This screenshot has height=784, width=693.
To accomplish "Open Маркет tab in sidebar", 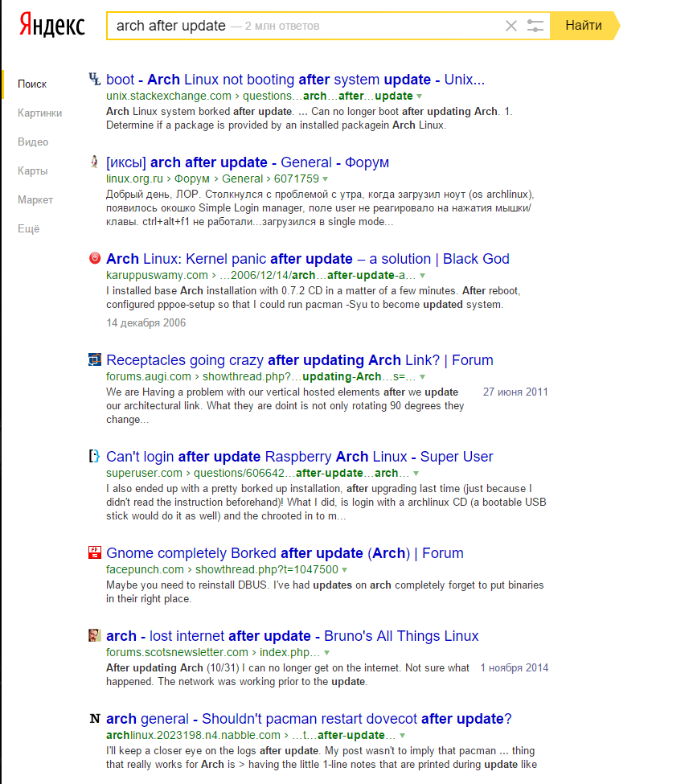I will click(x=35, y=200).
